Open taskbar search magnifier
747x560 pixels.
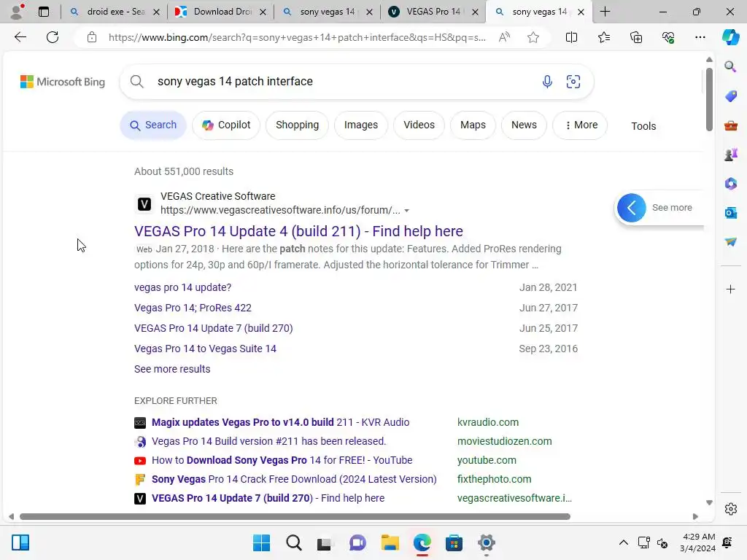[293, 542]
